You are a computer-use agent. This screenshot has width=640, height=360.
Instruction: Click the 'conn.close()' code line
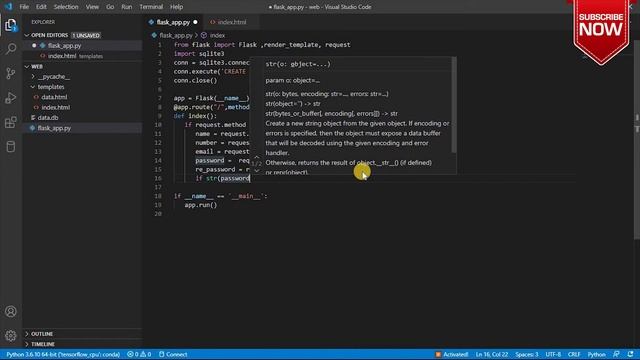[x=195, y=80]
